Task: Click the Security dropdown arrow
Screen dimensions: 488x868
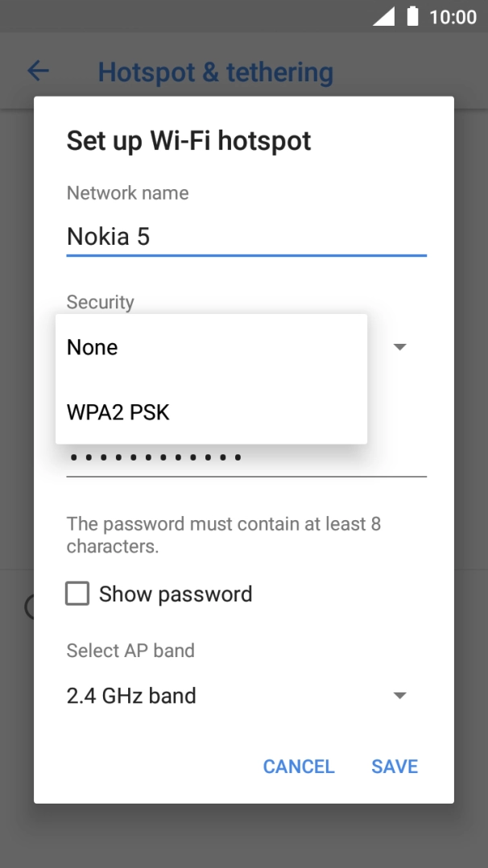Action: pyautogui.click(x=399, y=346)
